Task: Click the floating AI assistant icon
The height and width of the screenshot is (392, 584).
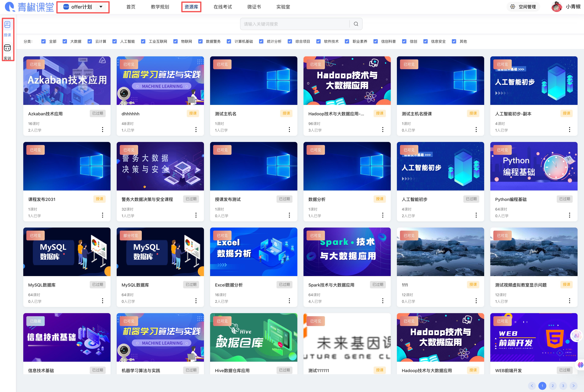Action: (576, 336)
